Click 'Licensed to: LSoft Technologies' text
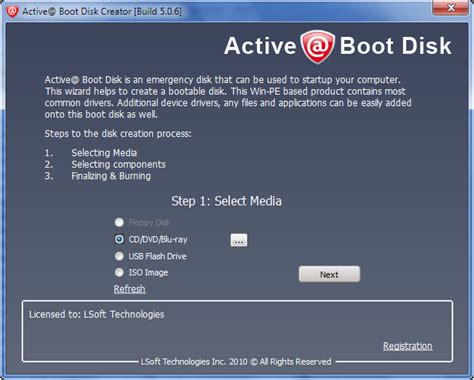The image size is (474, 380). [97, 314]
